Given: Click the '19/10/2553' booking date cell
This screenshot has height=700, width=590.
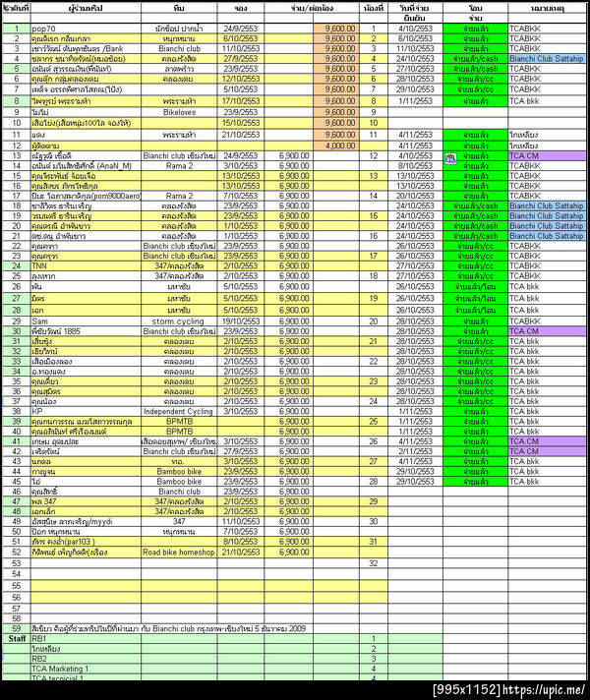Looking at the screenshot, I should [241, 321].
